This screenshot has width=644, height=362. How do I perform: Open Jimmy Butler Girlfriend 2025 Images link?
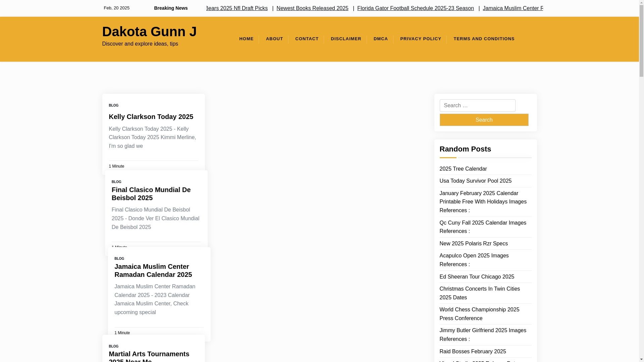coord(483,335)
